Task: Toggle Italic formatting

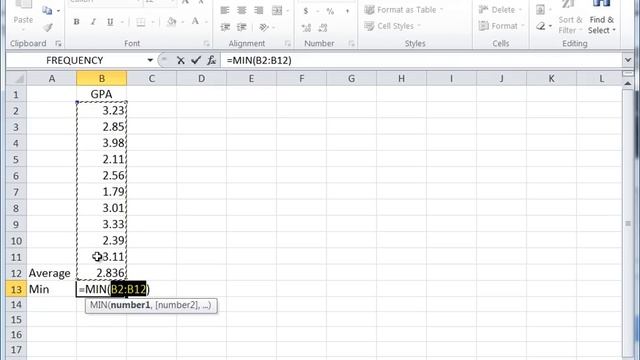Action: coord(93,22)
